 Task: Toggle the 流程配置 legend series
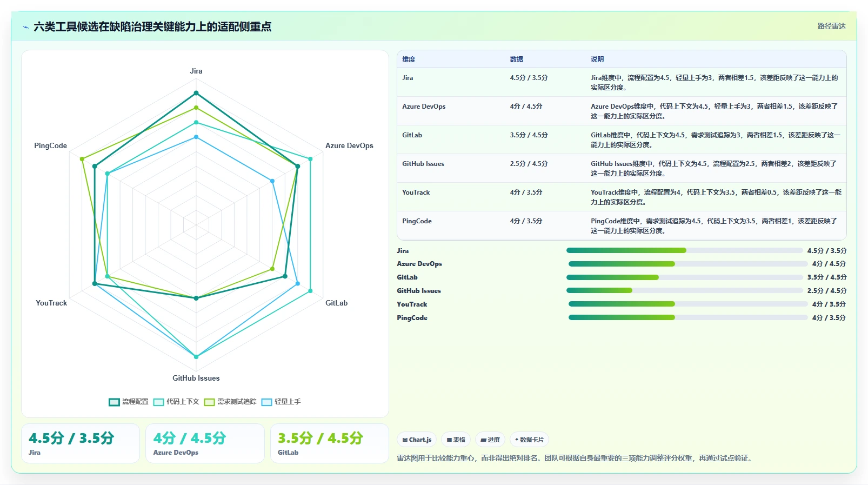[x=129, y=402]
